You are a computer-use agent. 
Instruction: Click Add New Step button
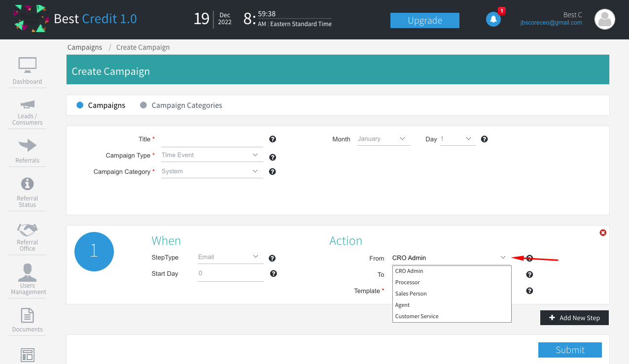pos(574,318)
